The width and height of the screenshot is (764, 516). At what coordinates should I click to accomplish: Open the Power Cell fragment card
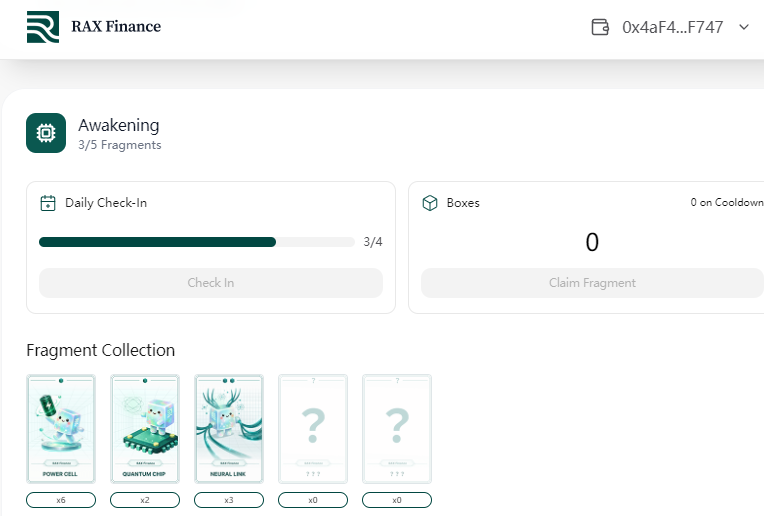(61, 429)
